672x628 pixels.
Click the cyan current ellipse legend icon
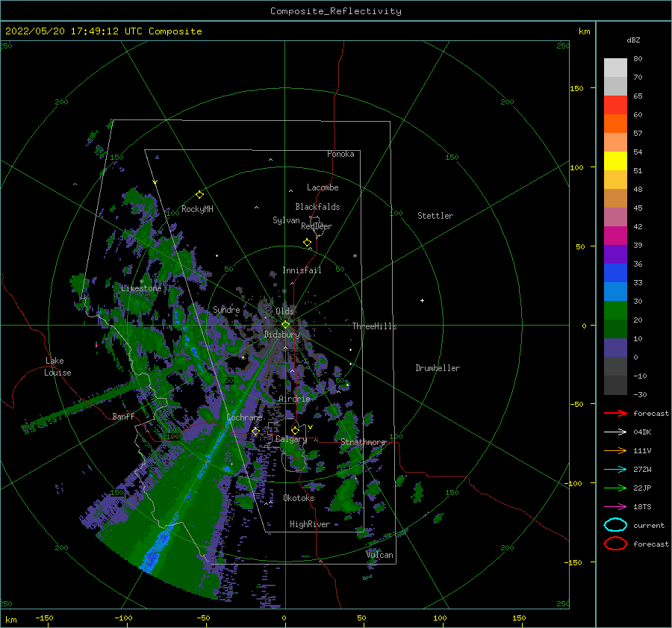[x=615, y=525]
